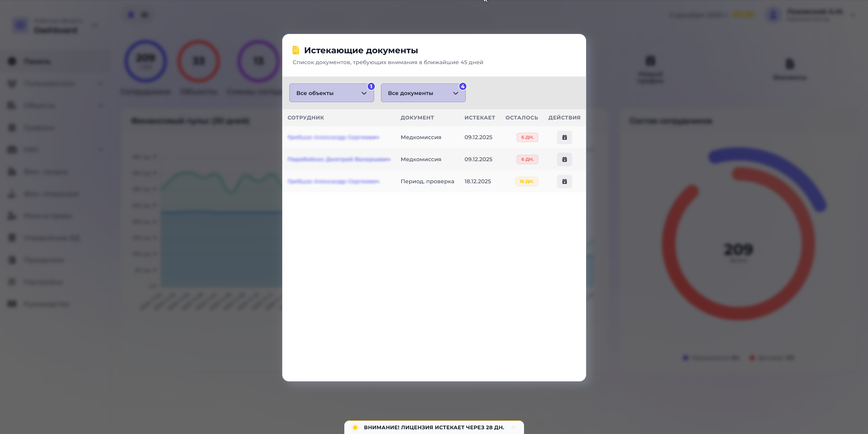Sort by the СОТРУДНИК column header
868x434 pixels.
(x=306, y=118)
